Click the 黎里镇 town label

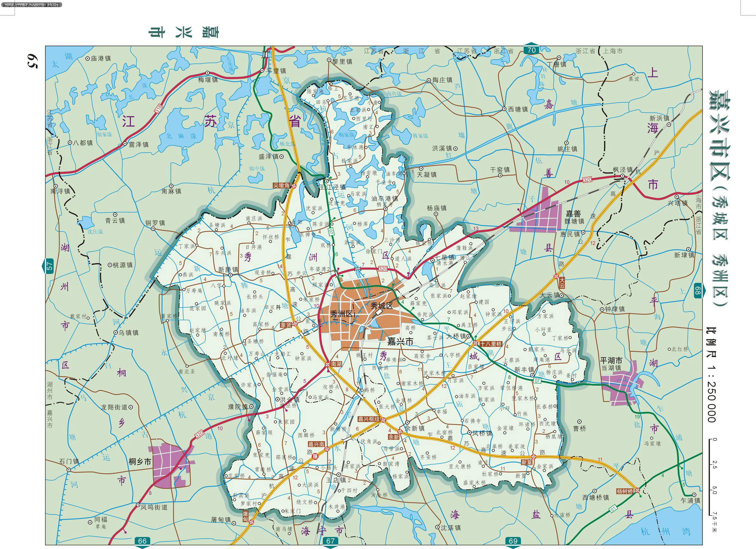pos(342,61)
